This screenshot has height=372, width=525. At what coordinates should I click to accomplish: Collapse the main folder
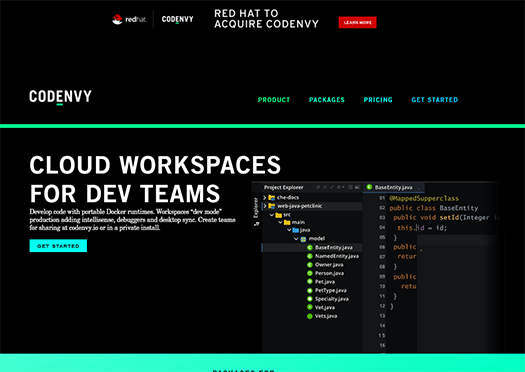pos(280,222)
